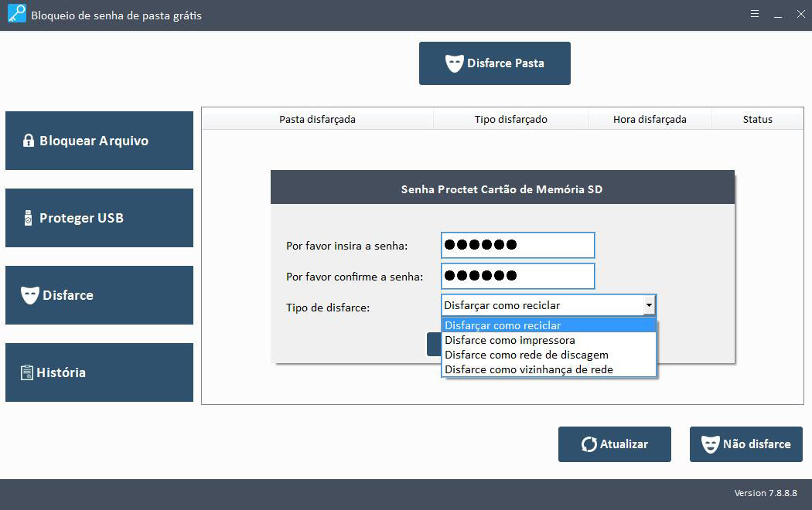Image resolution: width=812 pixels, height=510 pixels.
Task: Sort by Pasta disfarçada column header
Action: (x=317, y=119)
